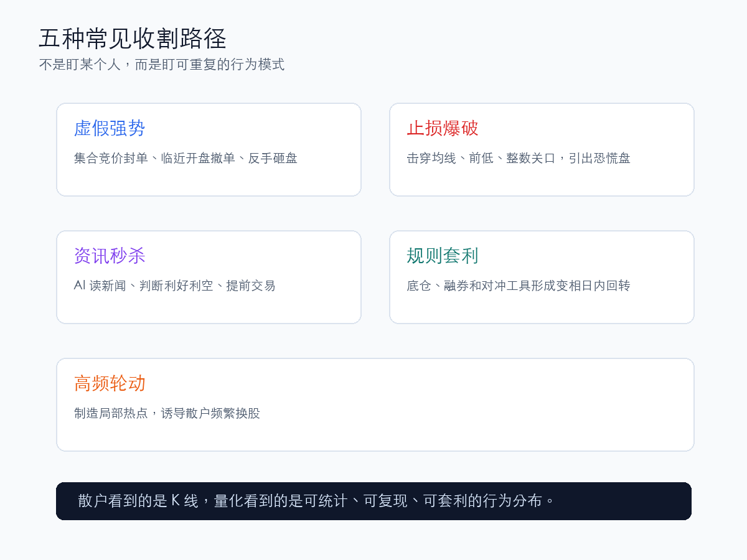Select the card heading 高频轮动
This screenshot has height=560, width=747.
click(110, 383)
